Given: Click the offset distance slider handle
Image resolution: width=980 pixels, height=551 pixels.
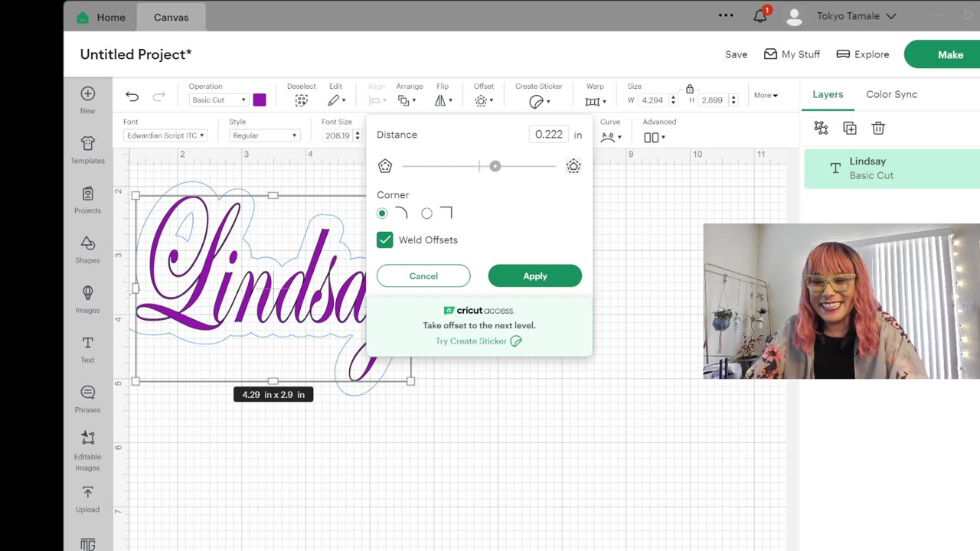Looking at the screenshot, I should pyautogui.click(x=495, y=166).
